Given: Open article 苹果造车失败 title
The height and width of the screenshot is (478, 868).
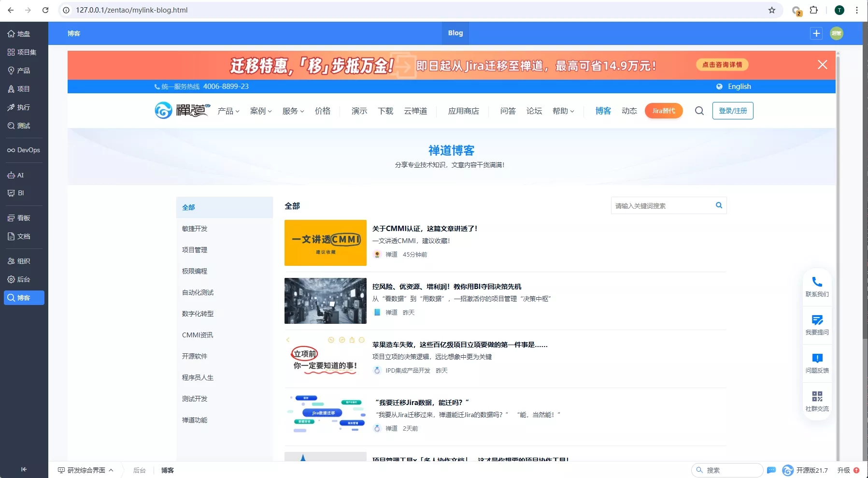Looking at the screenshot, I should click(x=460, y=345).
